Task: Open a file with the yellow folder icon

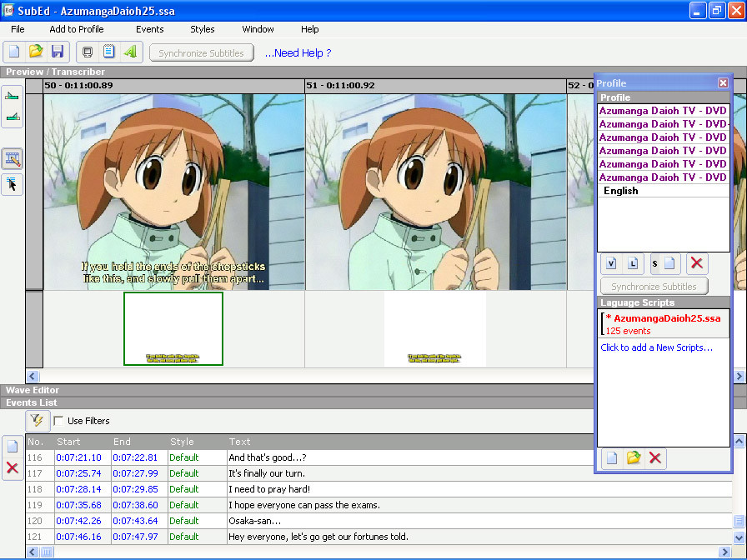Action: coord(36,52)
